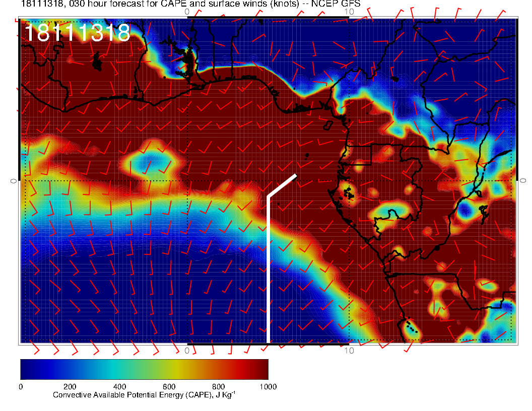Viewport: 532px width, 411px height.
Task: Click the 600 tick label under the colorbar
Action: pyautogui.click(x=169, y=387)
